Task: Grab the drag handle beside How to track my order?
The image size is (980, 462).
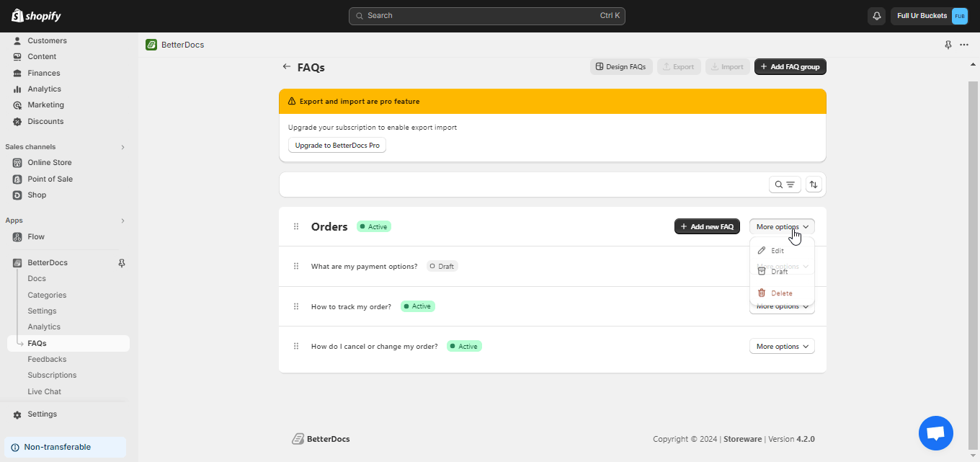Action: tap(295, 306)
